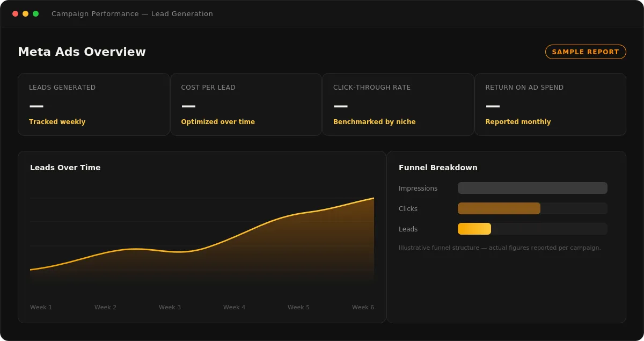This screenshot has height=341, width=644.
Task: Click the SAMPLE REPORT badge
Action: coord(586,52)
